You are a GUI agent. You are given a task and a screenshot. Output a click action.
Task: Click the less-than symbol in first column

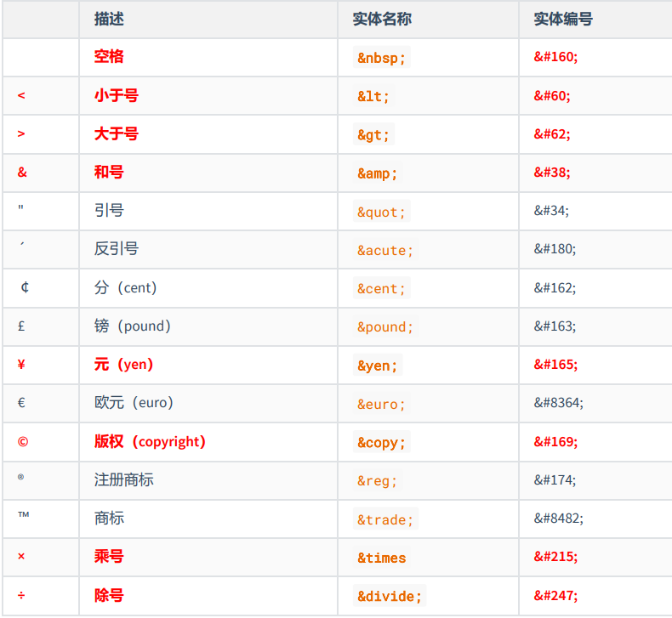(21, 95)
